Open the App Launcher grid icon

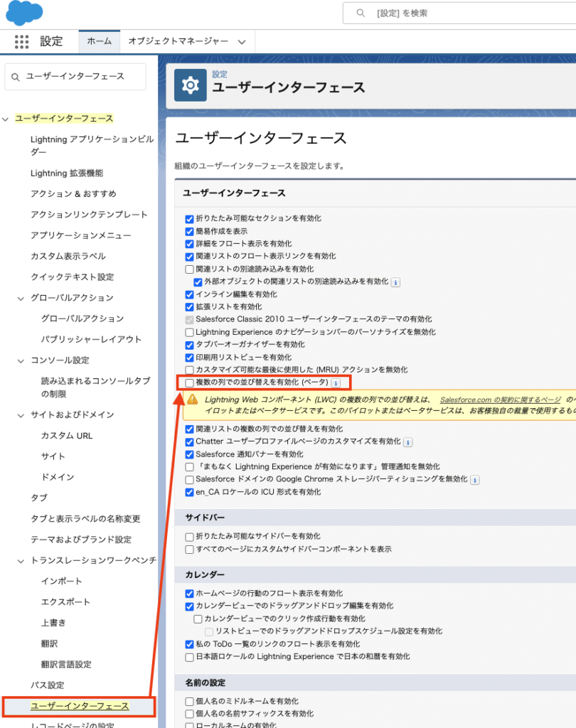coord(22,42)
